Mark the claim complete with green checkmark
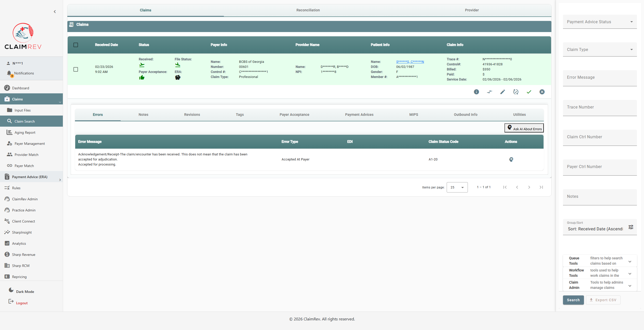644x330 pixels. coord(529,92)
